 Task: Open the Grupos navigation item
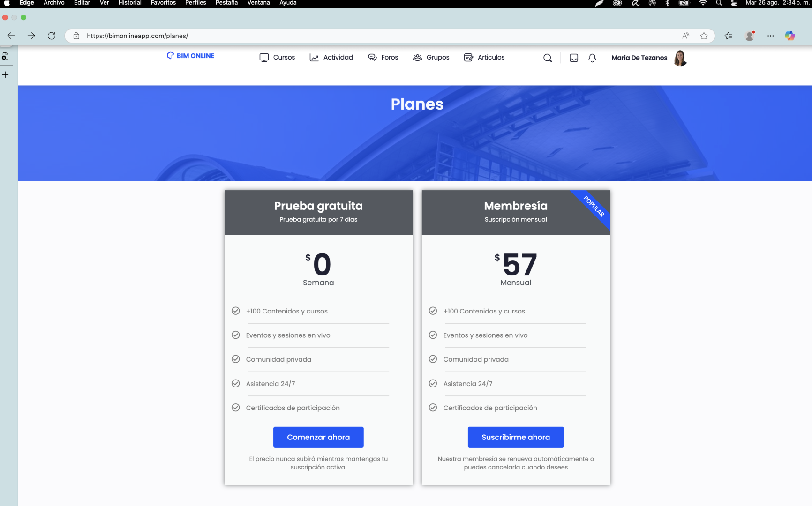[x=431, y=58]
